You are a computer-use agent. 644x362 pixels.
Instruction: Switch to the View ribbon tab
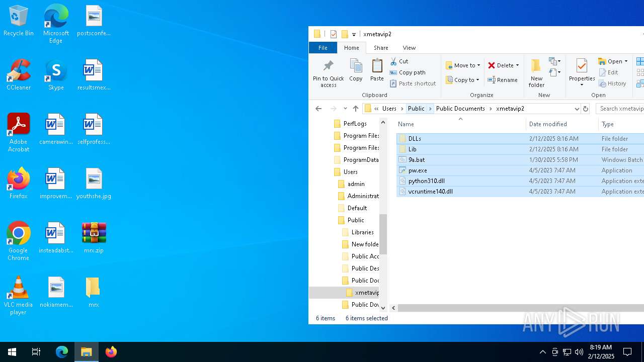(409, 48)
